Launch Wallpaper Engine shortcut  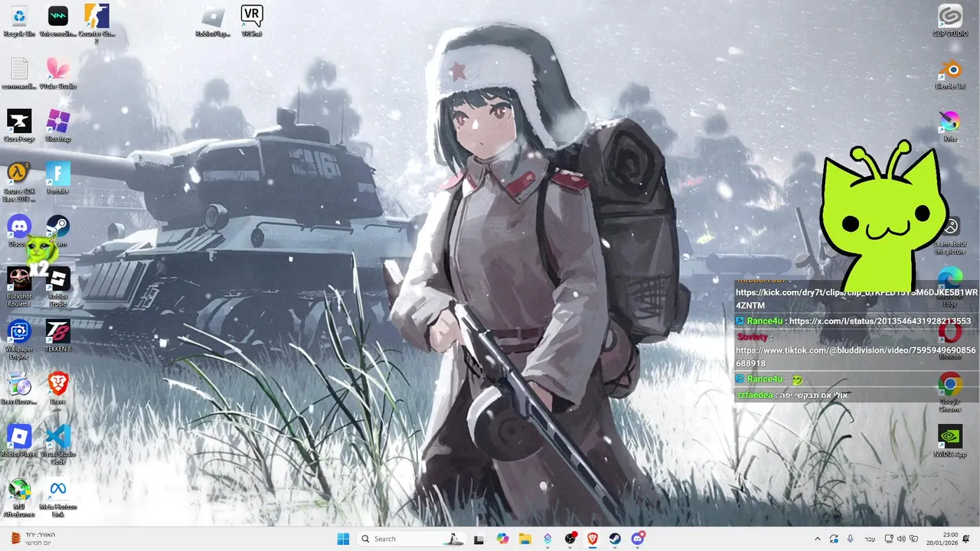tap(19, 340)
